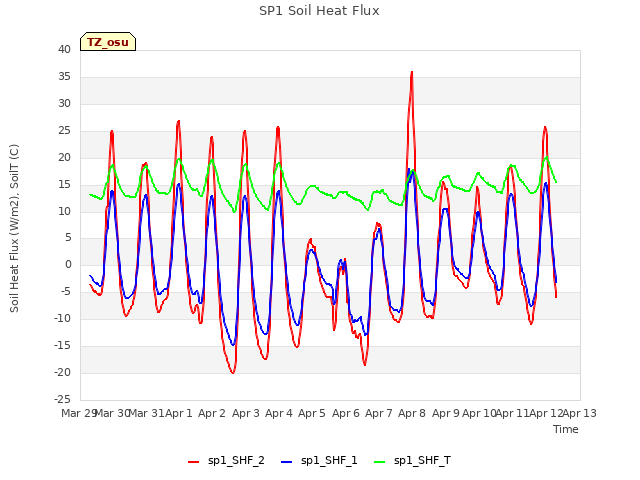Click the 40 y-axis tick label
Screen dimensions: 640x480
[64, 49]
